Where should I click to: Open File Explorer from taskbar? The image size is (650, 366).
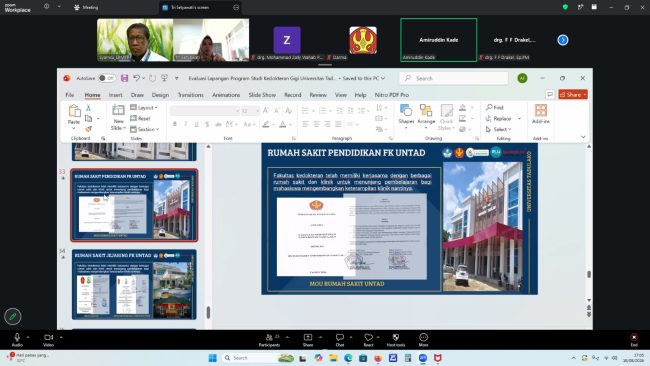pyautogui.click(x=333, y=358)
